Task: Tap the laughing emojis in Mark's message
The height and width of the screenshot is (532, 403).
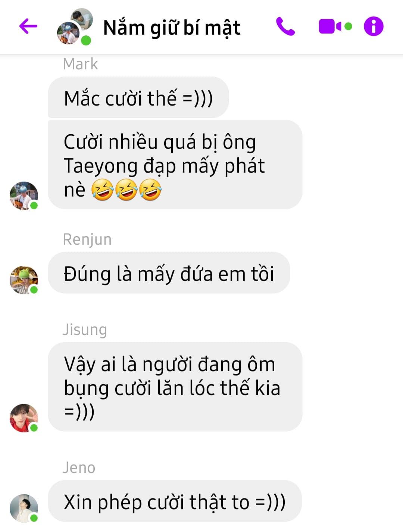Action: coord(126,190)
